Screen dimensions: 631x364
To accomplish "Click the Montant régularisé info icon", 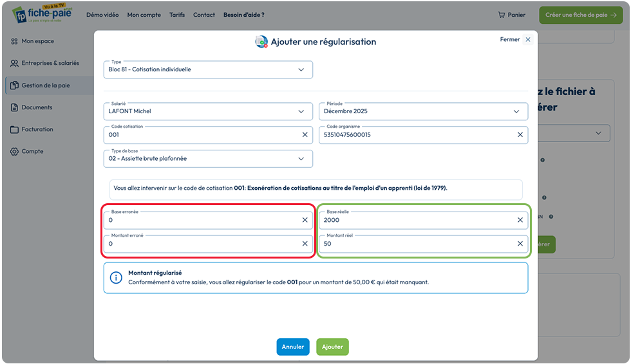I will [x=116, y=278].
